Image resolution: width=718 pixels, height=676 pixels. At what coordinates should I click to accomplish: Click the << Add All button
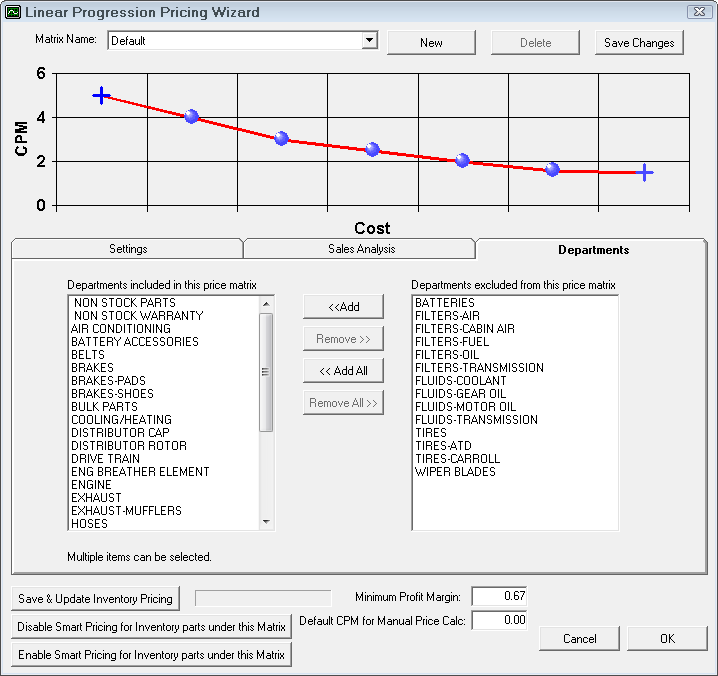pos(344,371)
